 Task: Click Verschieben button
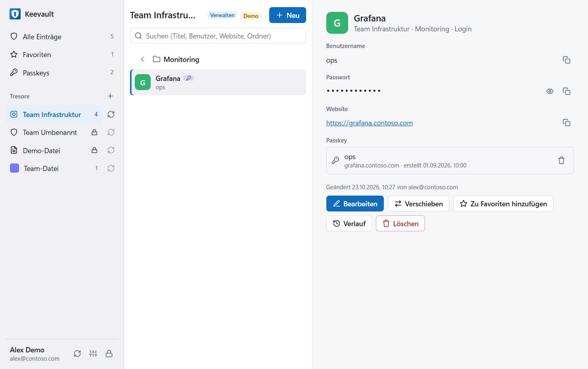[418, 204]
